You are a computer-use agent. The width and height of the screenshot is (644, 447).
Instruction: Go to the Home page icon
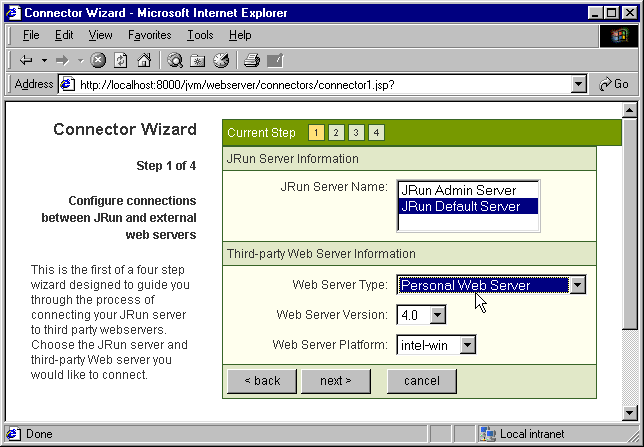click(144, 60)
